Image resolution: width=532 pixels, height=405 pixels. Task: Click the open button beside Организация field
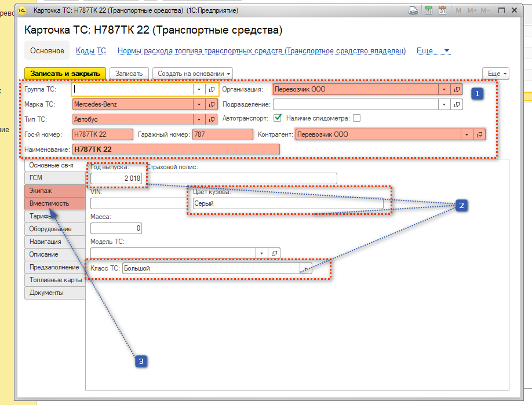pyautogui.click(x=457, y=90)
